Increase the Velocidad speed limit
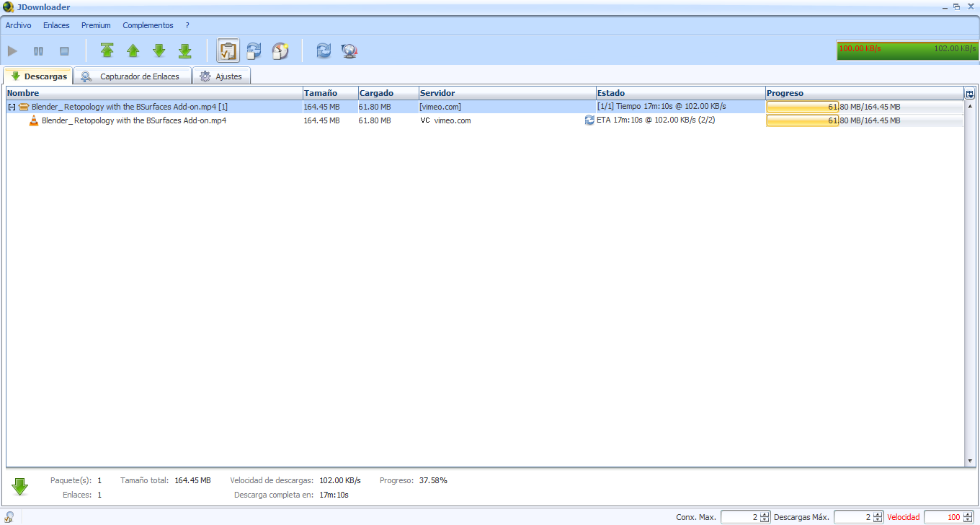The width and height of the screenshot is (980, 525). pyautogui.click(x=967, y=514)
